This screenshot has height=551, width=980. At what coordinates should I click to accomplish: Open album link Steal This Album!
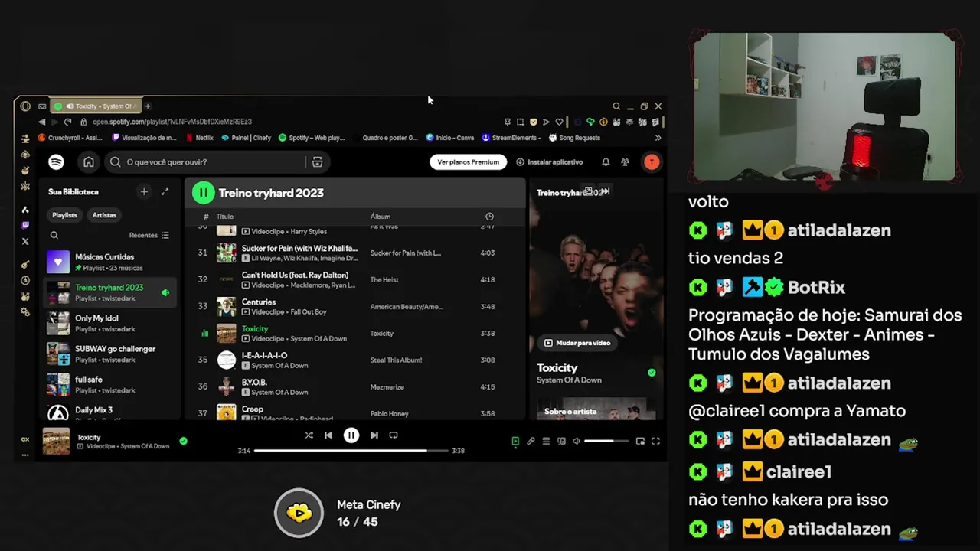pos(396,360)
